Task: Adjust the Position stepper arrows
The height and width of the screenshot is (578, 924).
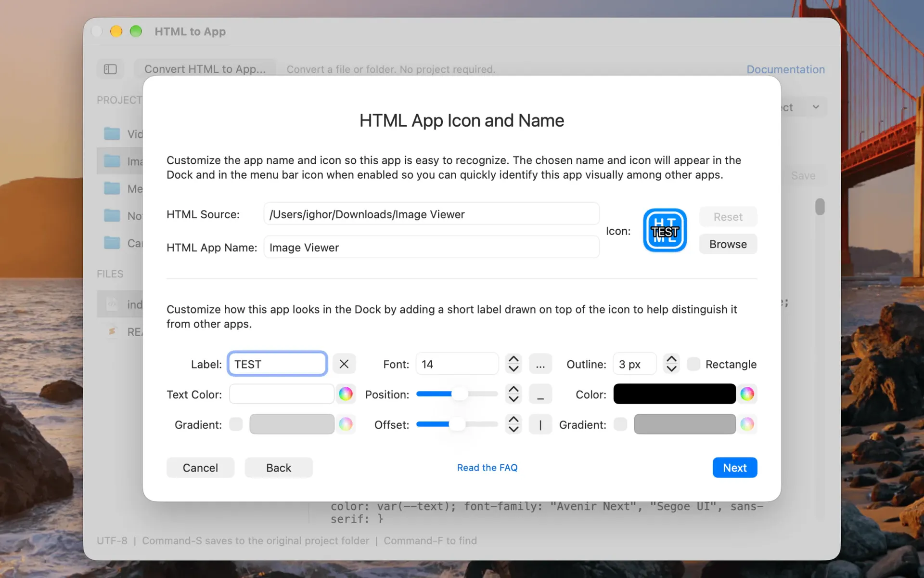Action: click(513, 394)
